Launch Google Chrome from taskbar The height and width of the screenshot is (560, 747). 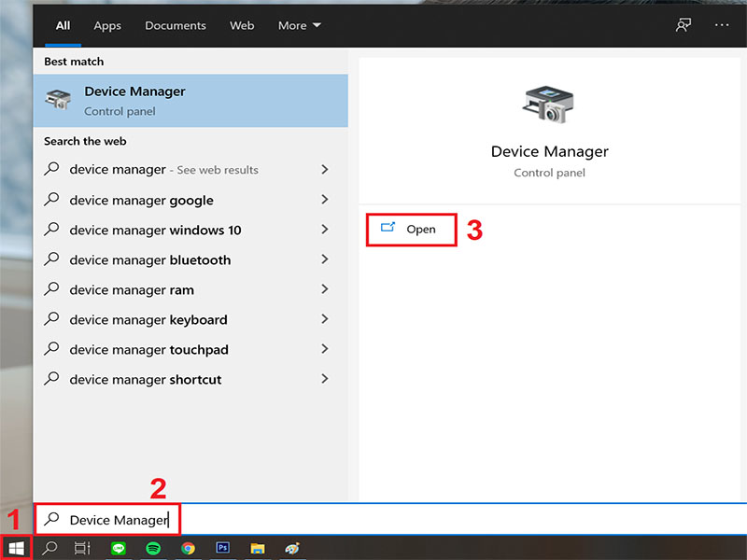coord(189,548)
